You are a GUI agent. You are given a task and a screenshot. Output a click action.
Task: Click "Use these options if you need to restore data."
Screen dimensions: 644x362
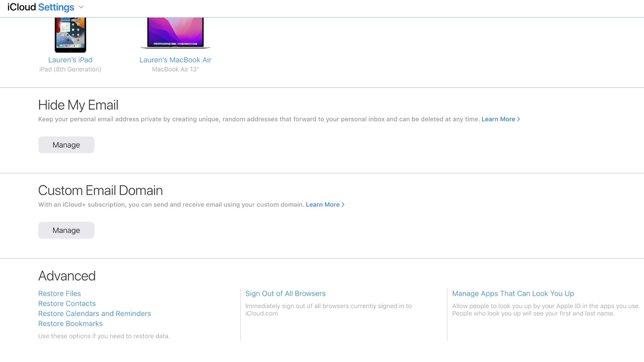pyautogui.click(x=104, y=336)
